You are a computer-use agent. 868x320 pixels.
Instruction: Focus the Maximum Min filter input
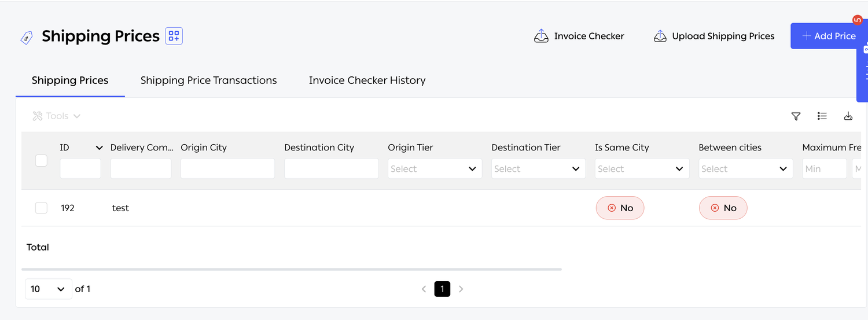click(824, 168)
